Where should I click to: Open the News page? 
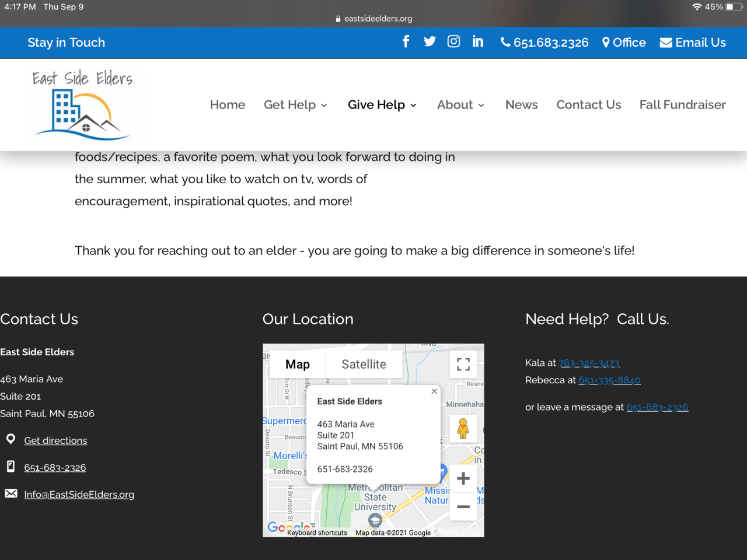[x=522, y=105]
